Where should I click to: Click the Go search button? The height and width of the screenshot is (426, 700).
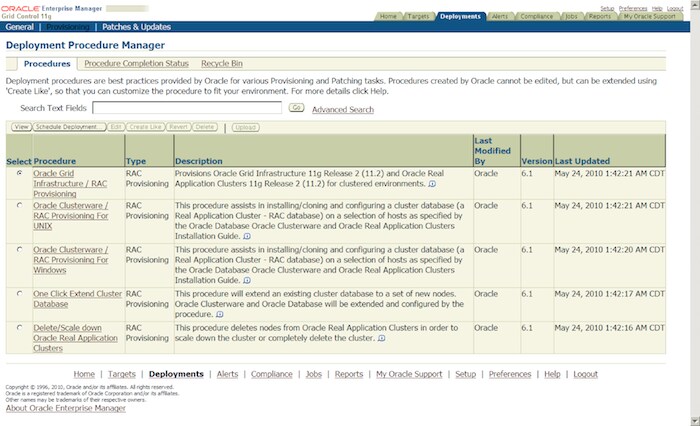click(x=296, y=108)
